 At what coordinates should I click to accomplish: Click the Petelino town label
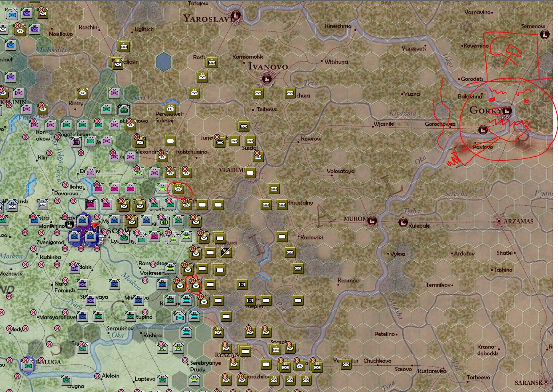click(384, 334)
